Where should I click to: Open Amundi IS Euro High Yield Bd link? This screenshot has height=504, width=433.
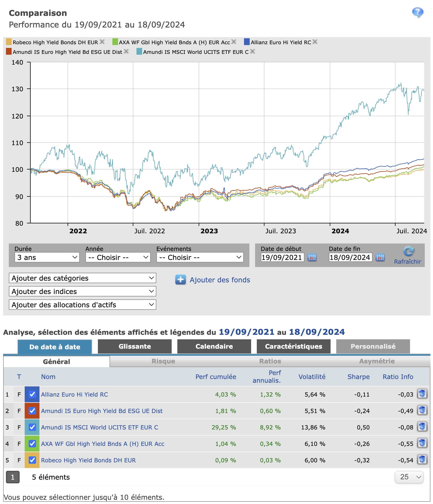tap(102, 411)
